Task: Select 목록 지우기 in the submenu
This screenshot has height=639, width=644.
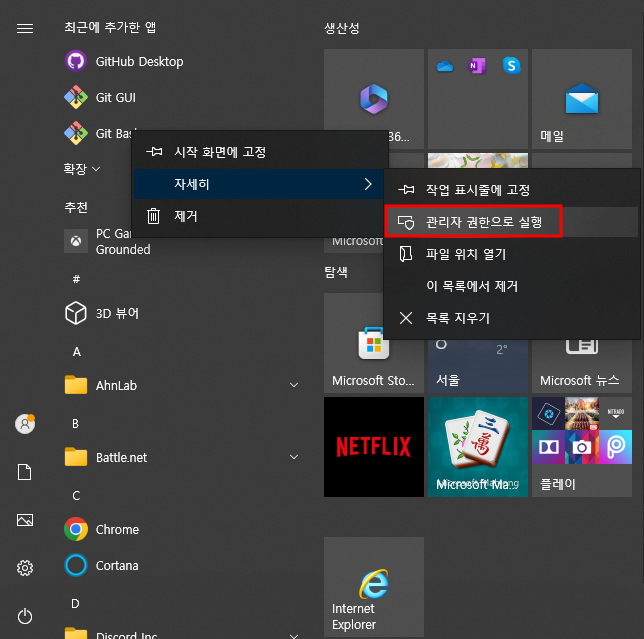Action: coord(512,318)
